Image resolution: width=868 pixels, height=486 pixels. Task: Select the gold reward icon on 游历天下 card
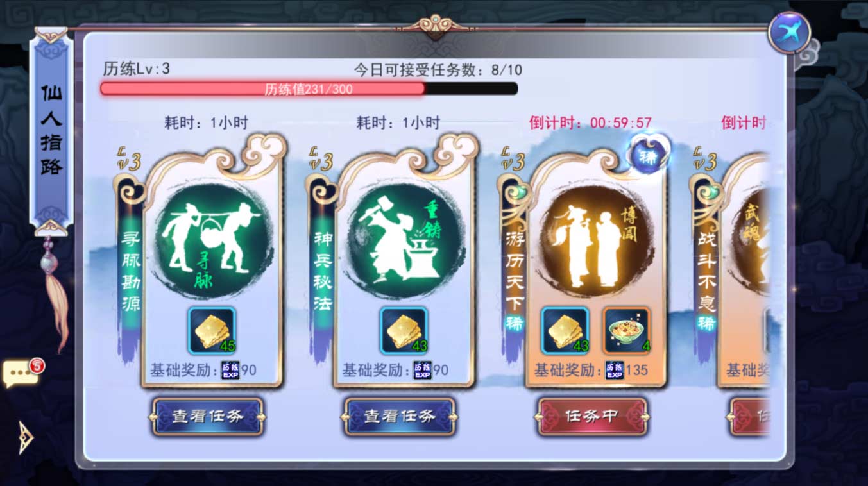click(x=565, y=330)
